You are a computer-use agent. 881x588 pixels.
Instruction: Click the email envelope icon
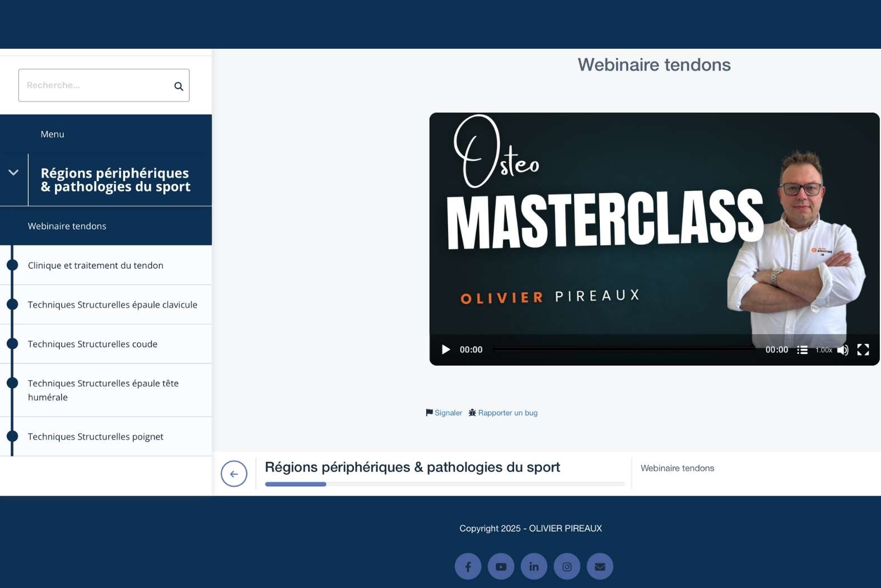pos(600,567)
